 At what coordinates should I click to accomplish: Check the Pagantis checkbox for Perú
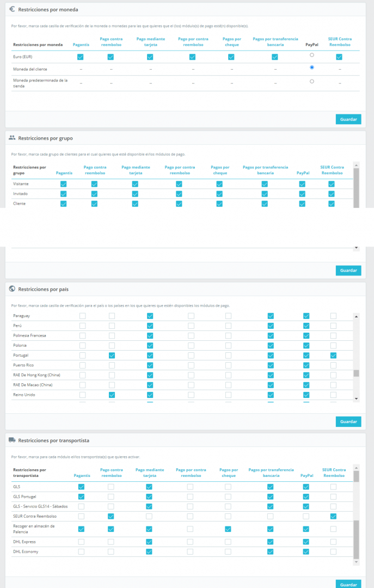[83, 326]
